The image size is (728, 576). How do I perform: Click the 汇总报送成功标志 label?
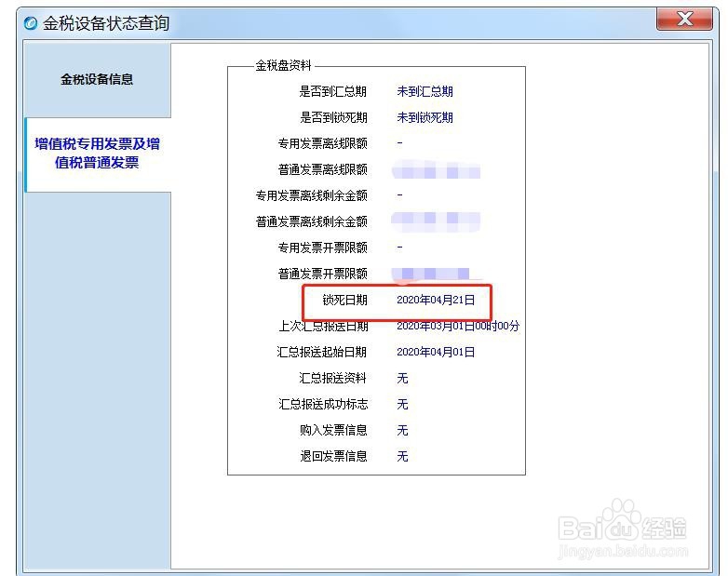point(323,404)
